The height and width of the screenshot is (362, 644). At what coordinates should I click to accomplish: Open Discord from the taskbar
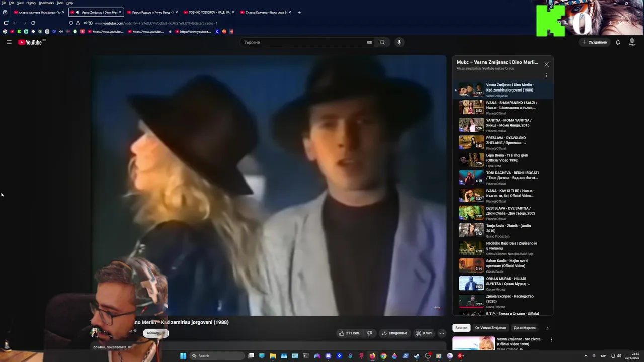coord(328,356)
